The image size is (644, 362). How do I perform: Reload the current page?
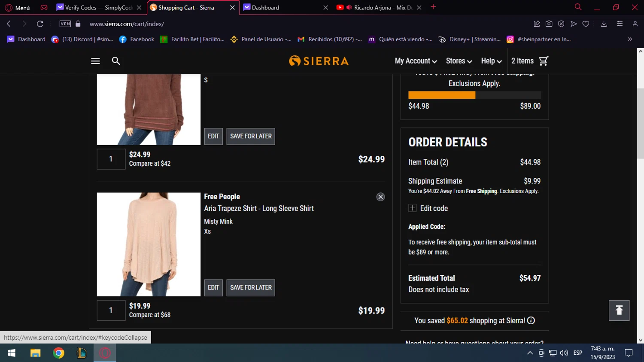pos(40,24)
